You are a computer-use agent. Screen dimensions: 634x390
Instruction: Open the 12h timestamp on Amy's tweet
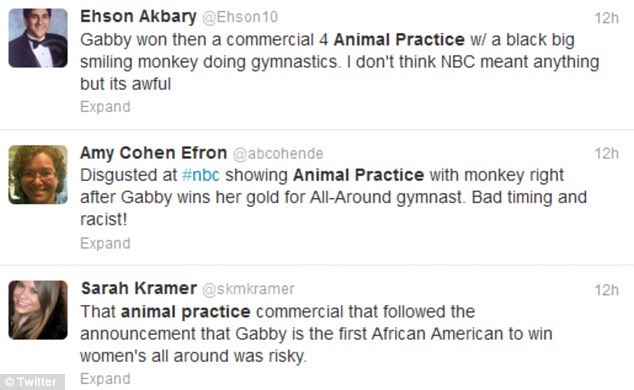point(606,154)
